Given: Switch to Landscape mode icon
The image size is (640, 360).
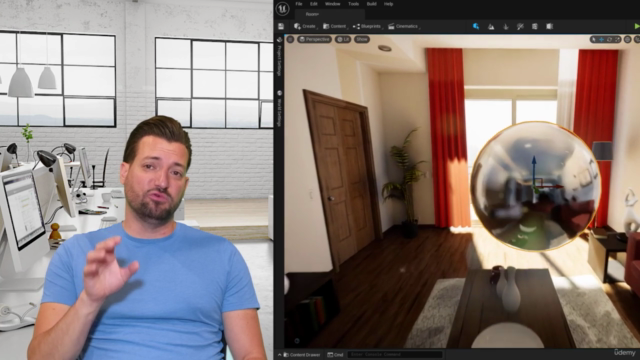Looking at the screenshot, I should (491, 27).
